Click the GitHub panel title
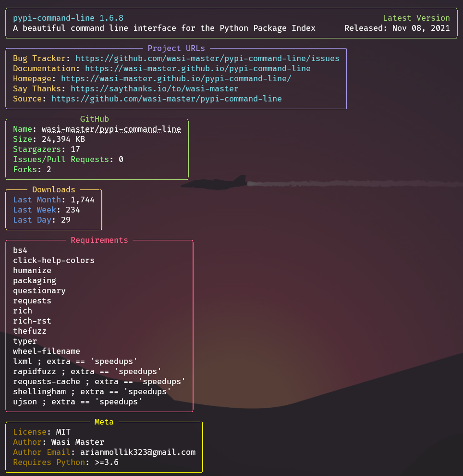The height and width of the screenshot is (476, 463). pos(95,119)
